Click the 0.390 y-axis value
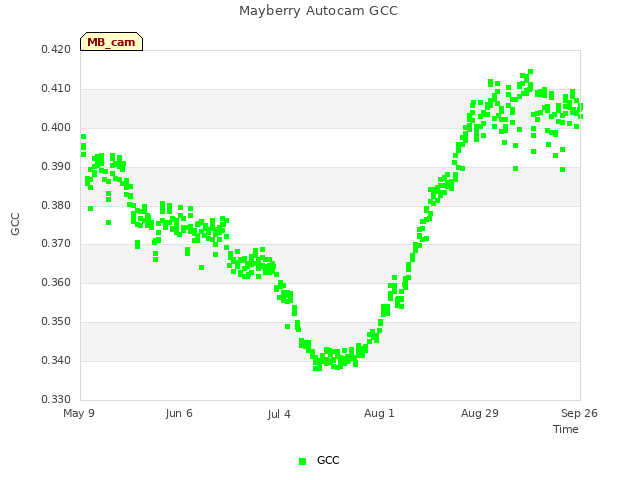The image size is (640, 480). click(x=56, y=167)
